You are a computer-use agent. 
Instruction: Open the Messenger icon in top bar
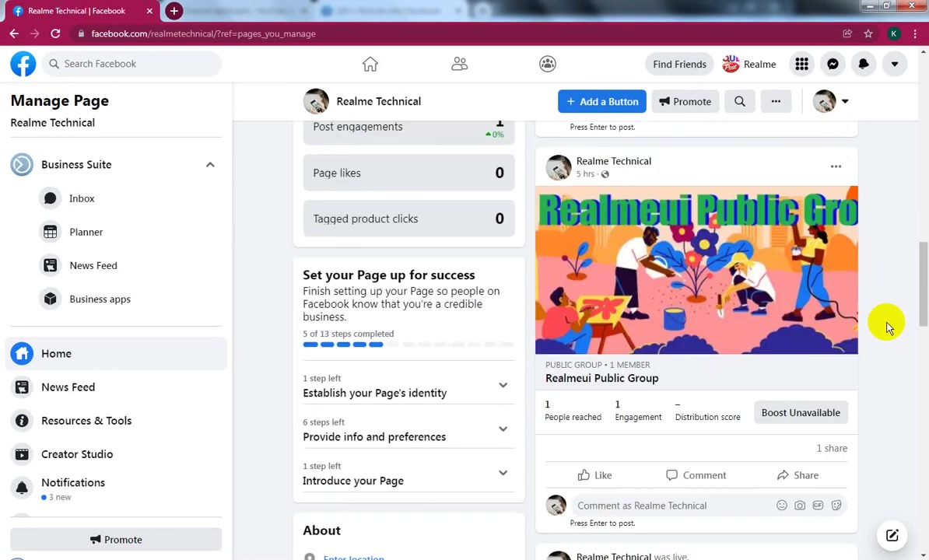[833, 64]
